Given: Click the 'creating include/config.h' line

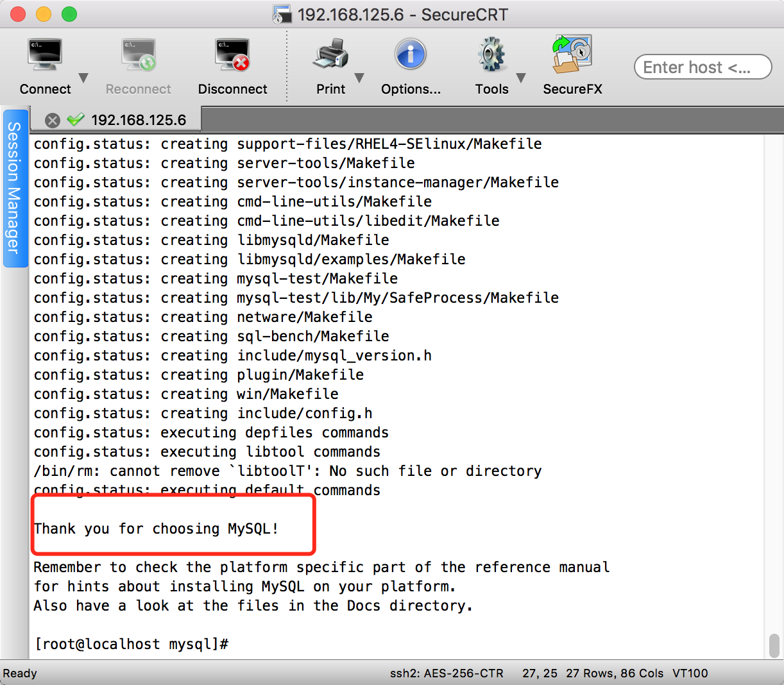Looking at the screenshot, I should (203, 413).
